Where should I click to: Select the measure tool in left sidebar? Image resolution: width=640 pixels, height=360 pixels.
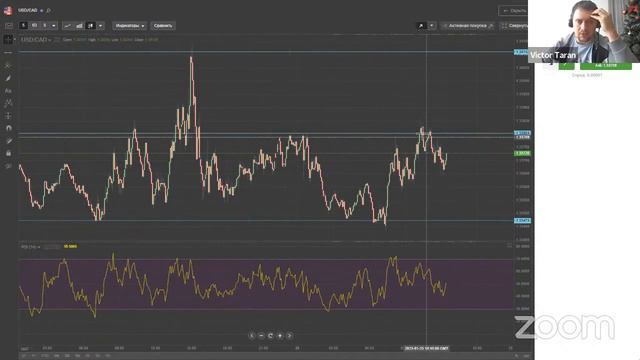[8, 116]
